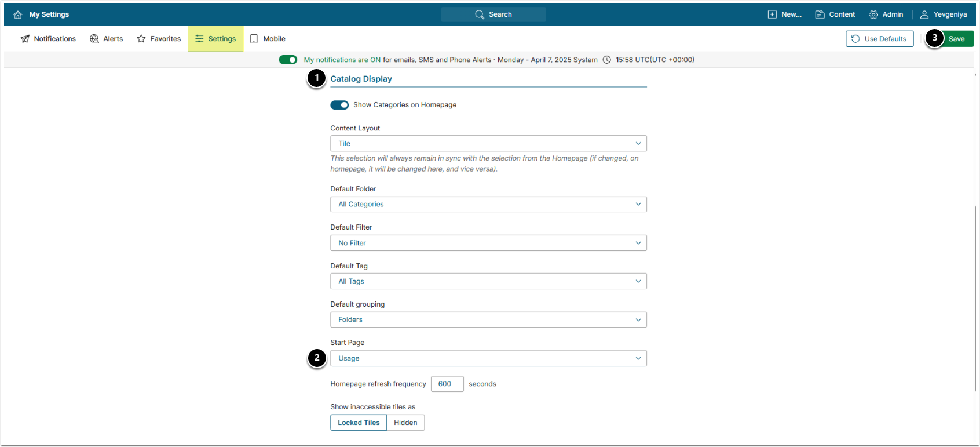The width and height of the screenshot is (980, 447).
Task: Click the search magnifier icon
Action: click(480, 14)
